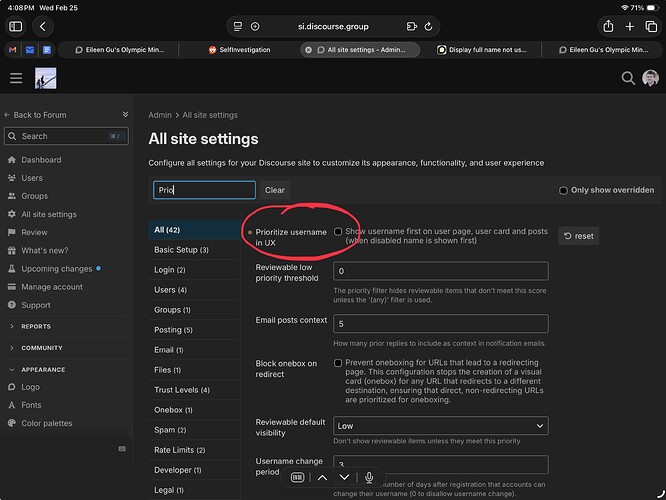The width and height of the screenshot is (666, 500).
Task: Tap the keyboard toolbar down chevron
Action: (344, 477)
